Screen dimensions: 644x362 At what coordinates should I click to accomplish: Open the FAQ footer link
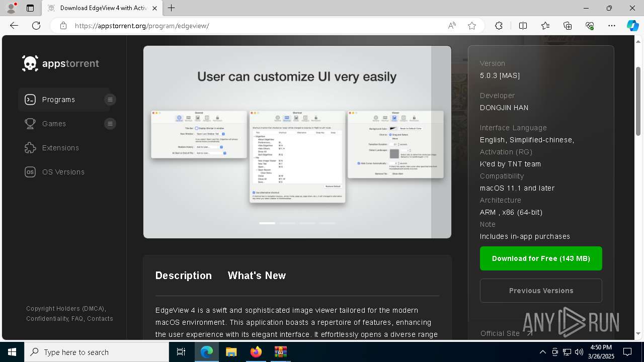(x=77, y=319)
